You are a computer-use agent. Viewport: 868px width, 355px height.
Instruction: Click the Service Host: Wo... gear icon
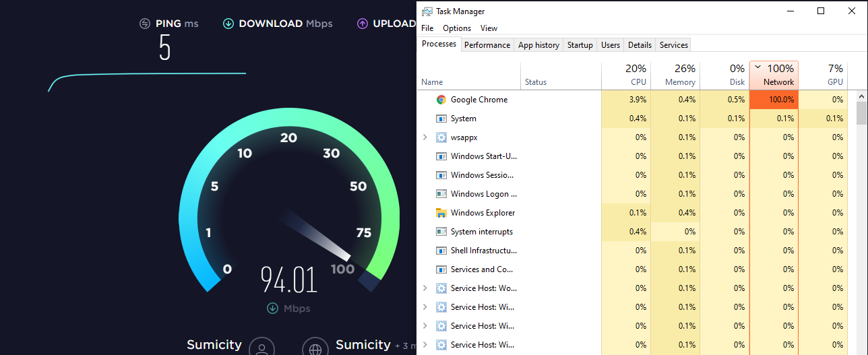[441, 288]
